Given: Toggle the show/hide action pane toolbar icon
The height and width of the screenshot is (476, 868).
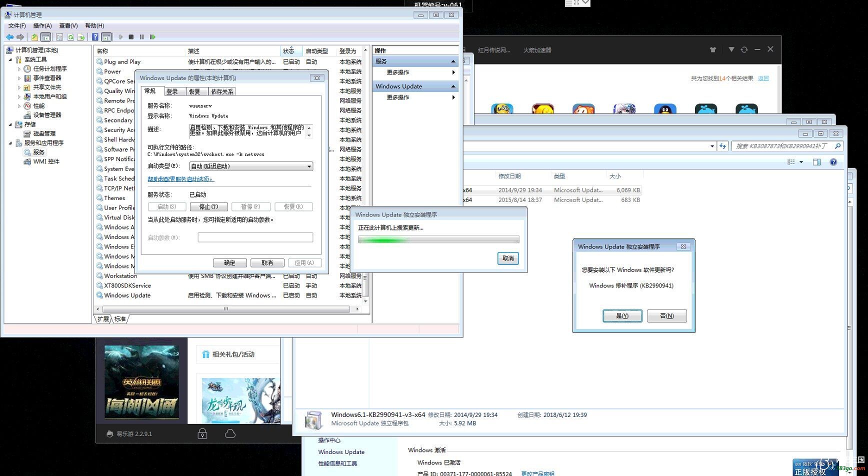Looking at the screenshot, I should point(106,37).
